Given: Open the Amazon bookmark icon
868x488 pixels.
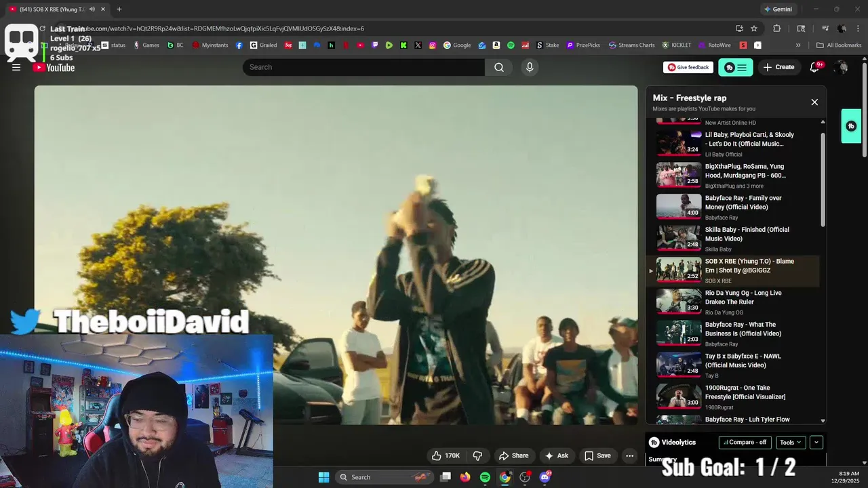Looking at the screenshot, I should coord(496,45).
